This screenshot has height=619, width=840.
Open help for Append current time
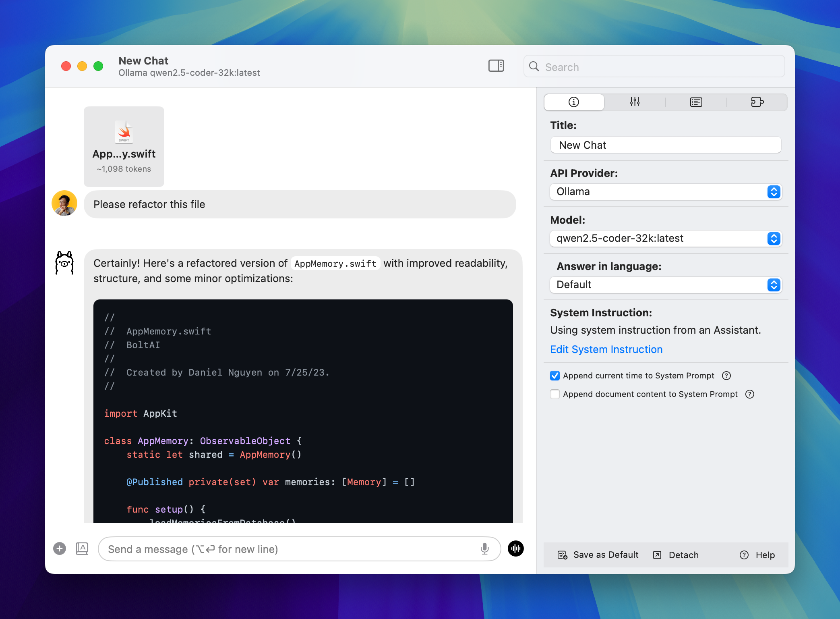point(726,376)
